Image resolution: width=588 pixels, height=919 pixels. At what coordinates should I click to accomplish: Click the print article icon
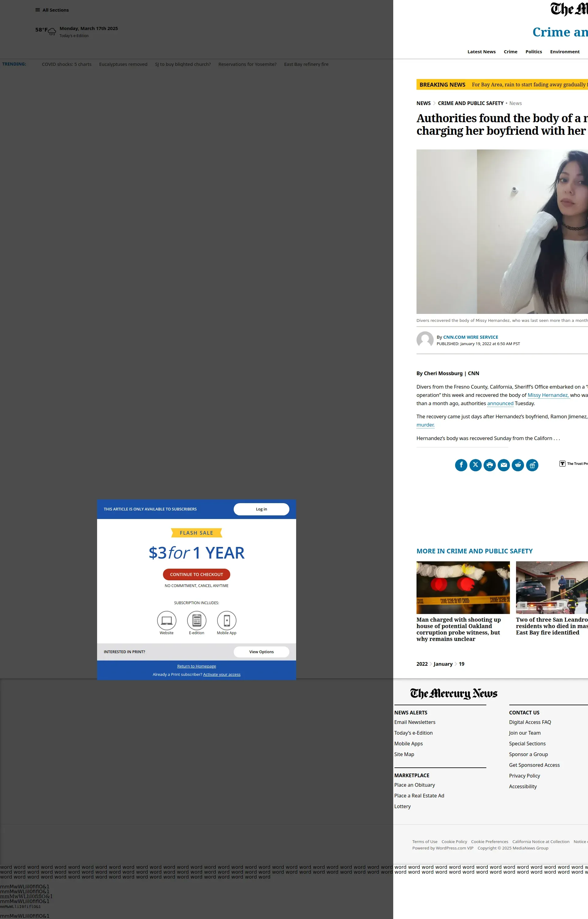489,465
